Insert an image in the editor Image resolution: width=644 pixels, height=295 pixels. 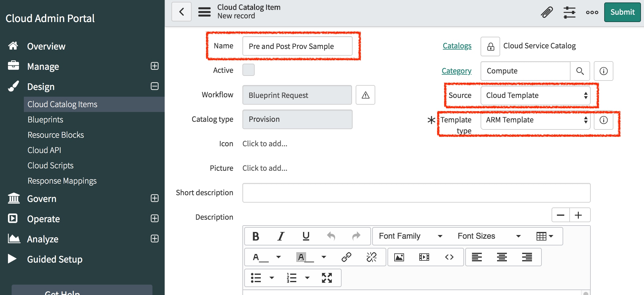tap(399, 257)
